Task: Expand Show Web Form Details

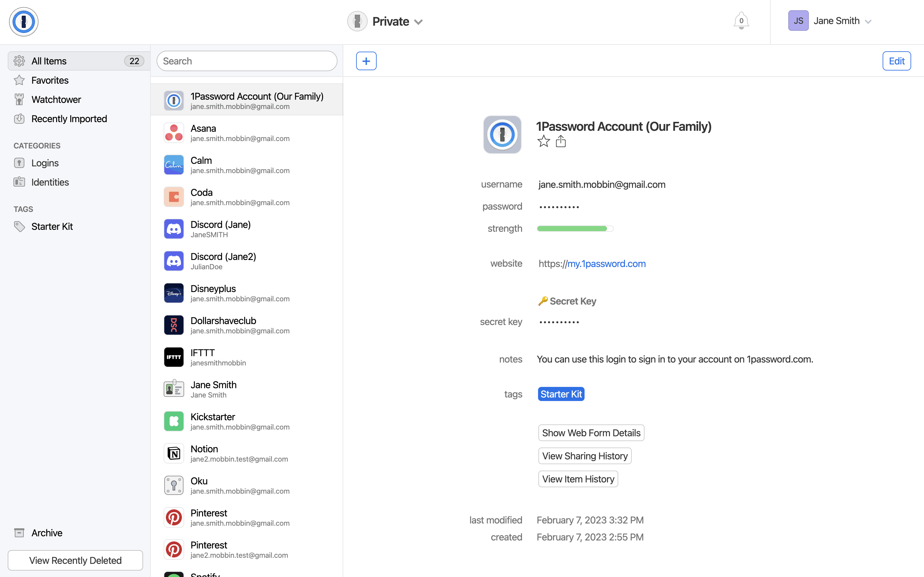Action: click(591, 433)
